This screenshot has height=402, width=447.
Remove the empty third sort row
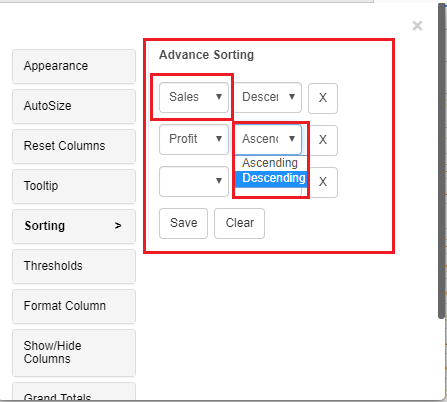coord(323,182)
